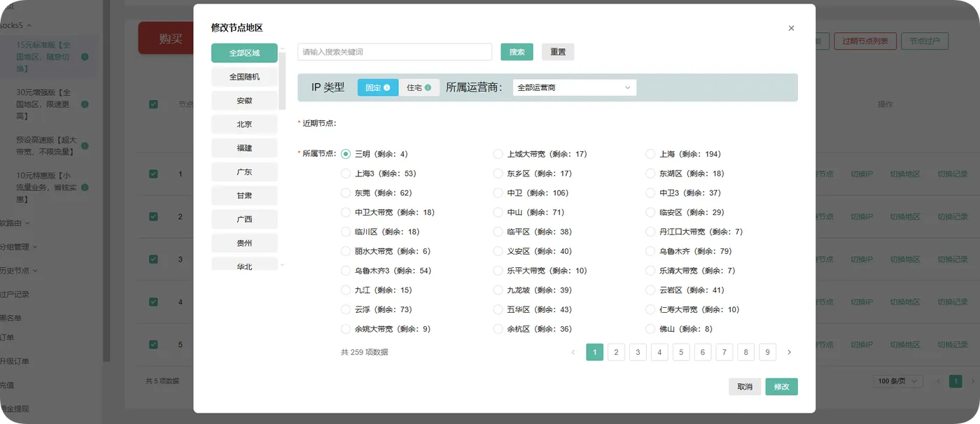Toggle the checkbox for row 3
This screenshot has width=980, height=424.
[x=153, y=259]
